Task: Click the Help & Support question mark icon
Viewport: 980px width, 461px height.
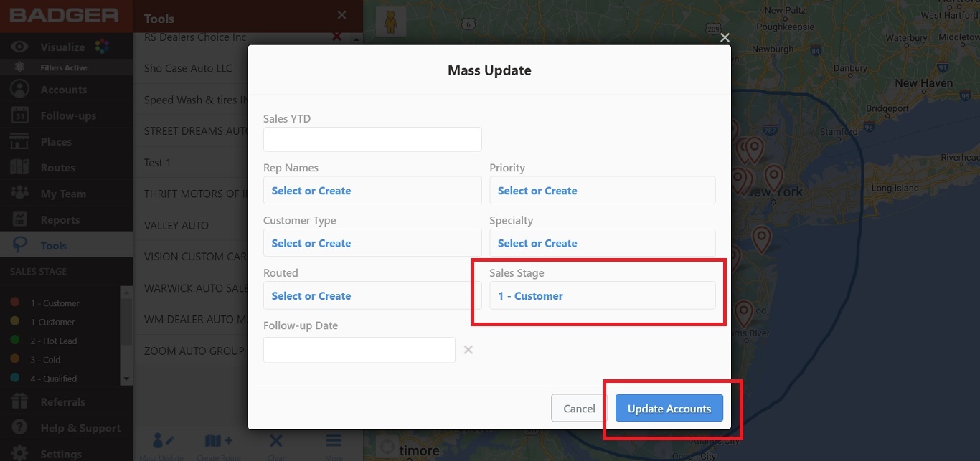Action: pos(19,428)
